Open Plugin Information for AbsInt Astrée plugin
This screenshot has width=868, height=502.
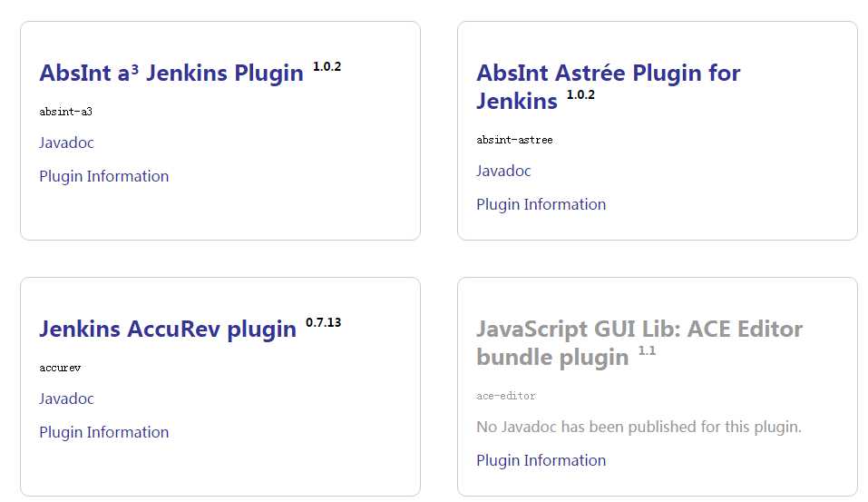coord(541,204)
